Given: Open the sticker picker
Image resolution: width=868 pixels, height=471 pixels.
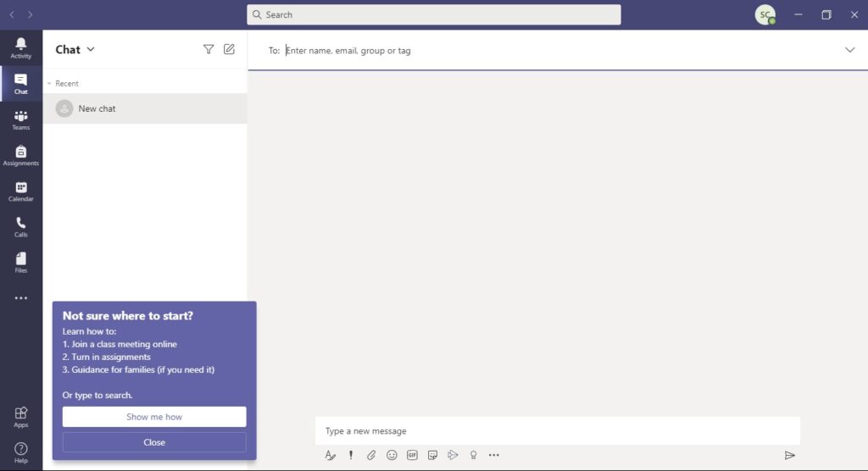Looking at the screenshot, I should pyautogui.click(x=432, y=455).
